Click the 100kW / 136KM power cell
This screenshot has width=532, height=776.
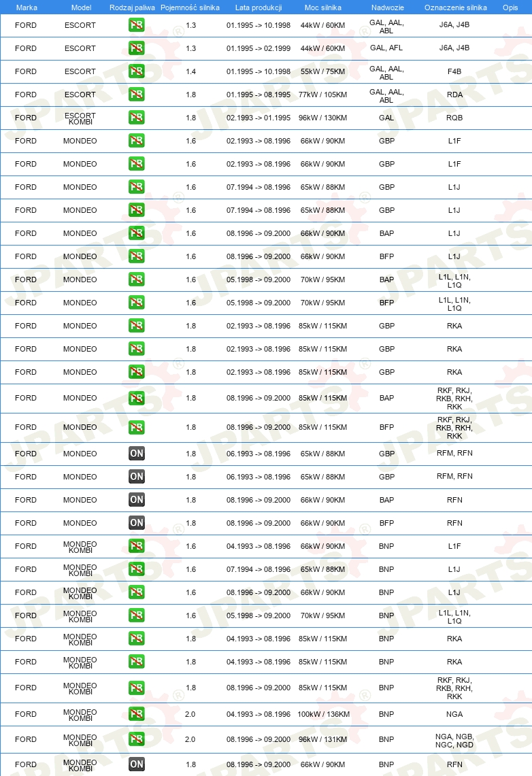pyautogui.click(x=323, y=714)
